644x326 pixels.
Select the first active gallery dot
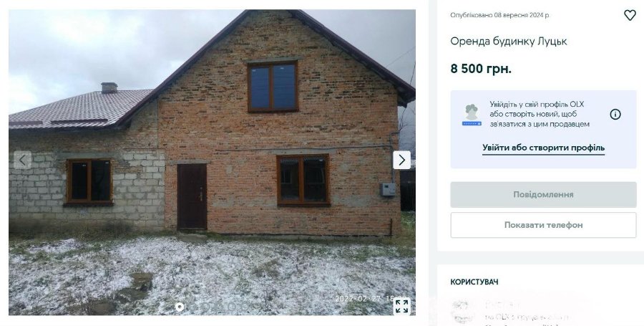[180, 306]
